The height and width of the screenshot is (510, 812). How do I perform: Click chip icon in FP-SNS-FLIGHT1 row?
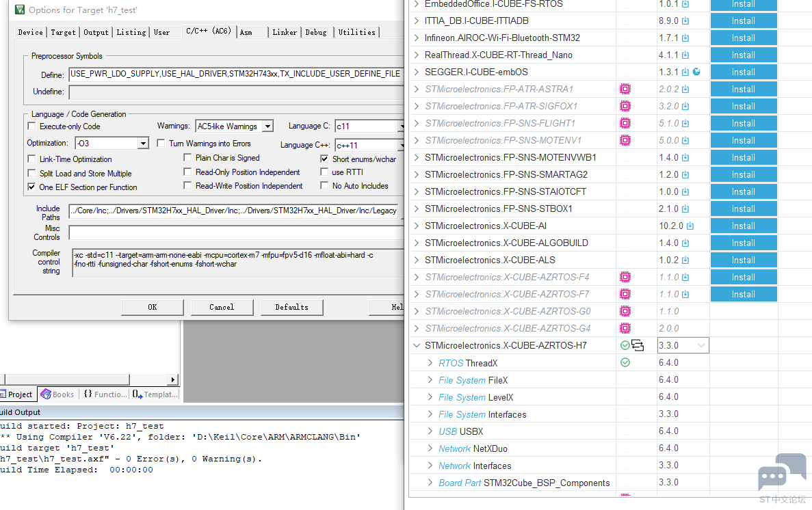click(x=625, y=123)
